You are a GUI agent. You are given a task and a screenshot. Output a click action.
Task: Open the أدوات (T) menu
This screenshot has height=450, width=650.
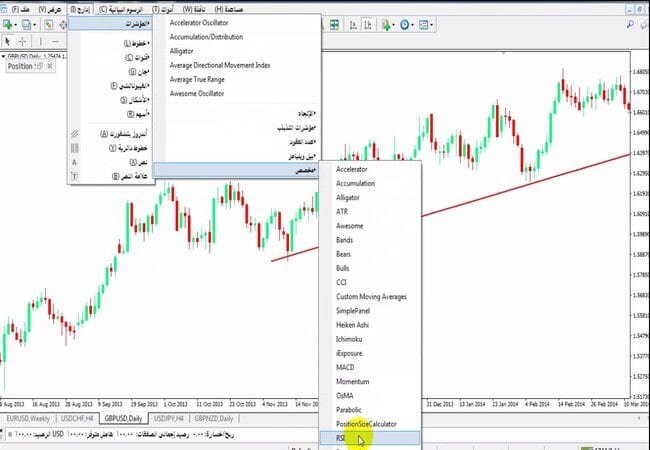(162, 9)
